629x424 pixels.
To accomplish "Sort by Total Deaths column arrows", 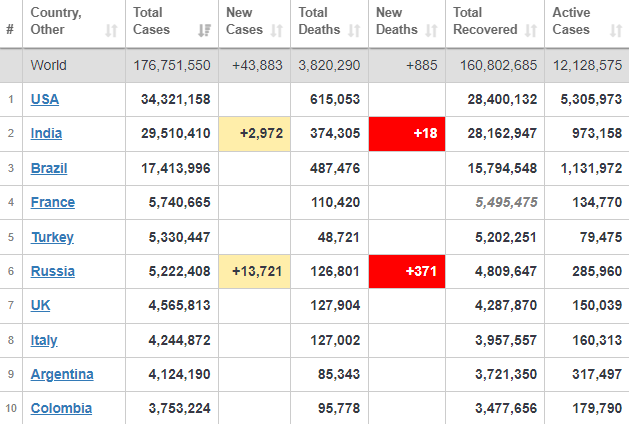I will coord(354,30).
